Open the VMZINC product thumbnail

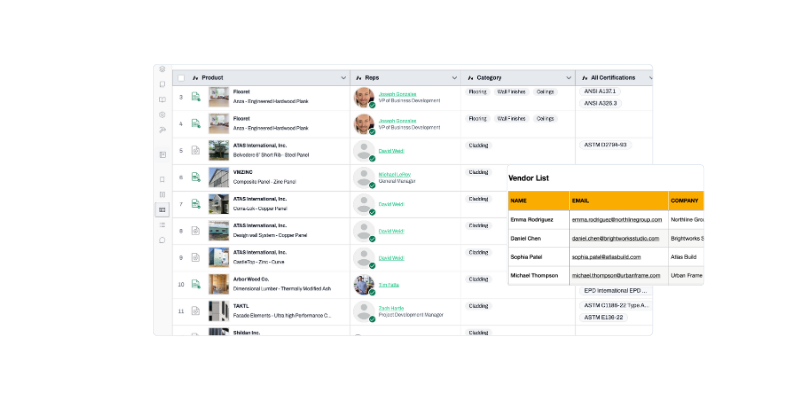pos(219,177)
